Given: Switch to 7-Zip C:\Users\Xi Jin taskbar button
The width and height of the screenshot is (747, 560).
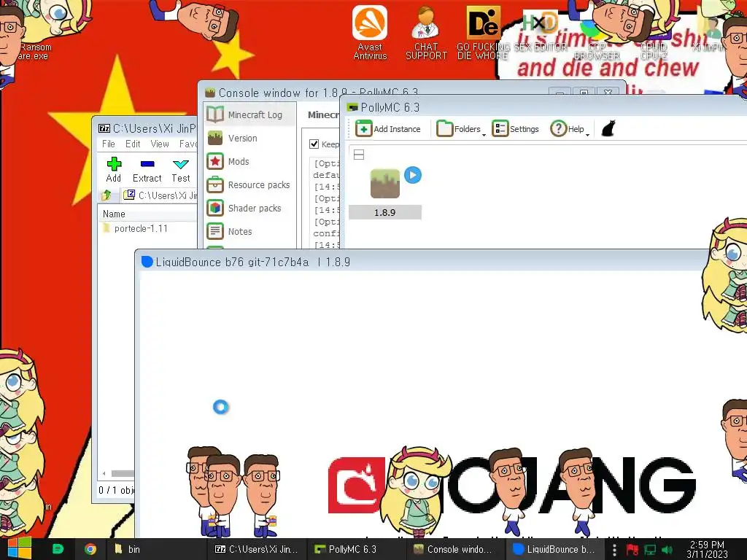Looking at the screenshot, I should [x=256, y=549].
